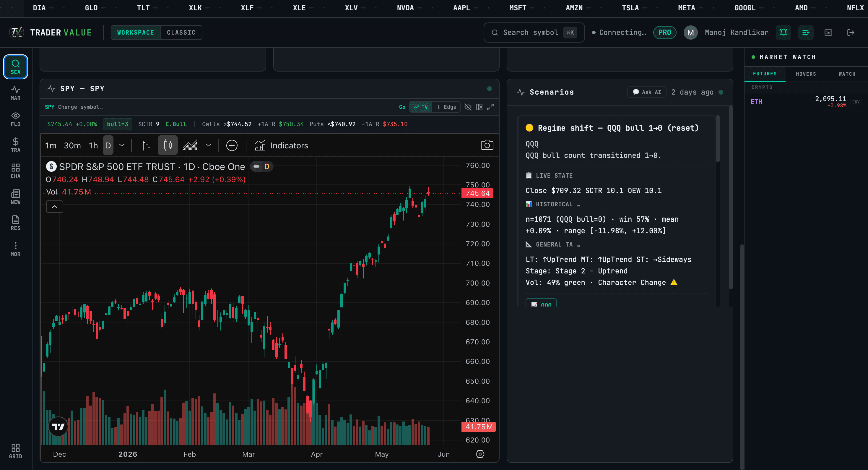
Task: Open chart settings with the gear icon
Action: click(480, 454)
